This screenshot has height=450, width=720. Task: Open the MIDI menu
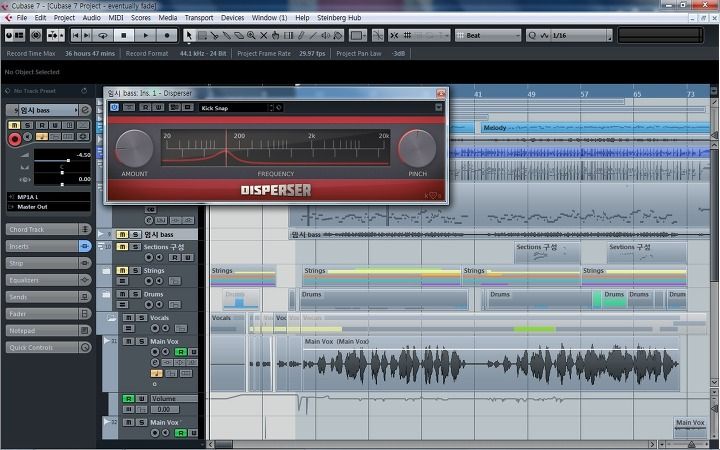(116, 17)
